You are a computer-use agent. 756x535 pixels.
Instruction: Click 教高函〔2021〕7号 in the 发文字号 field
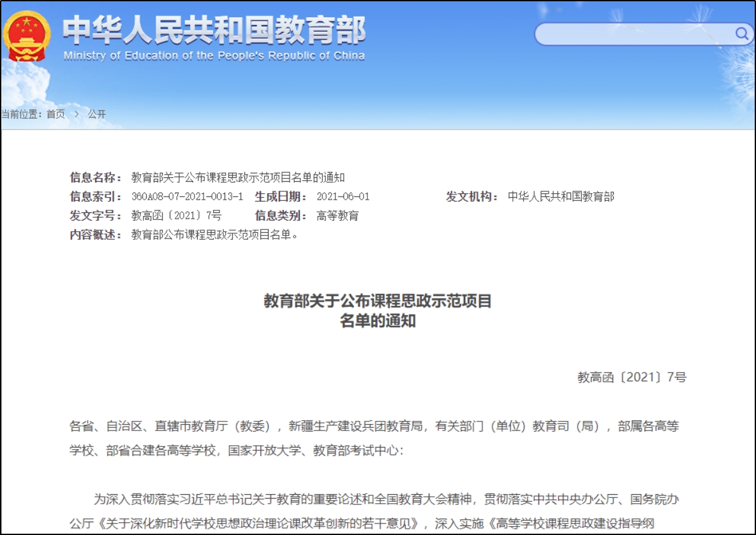[176, 216]
